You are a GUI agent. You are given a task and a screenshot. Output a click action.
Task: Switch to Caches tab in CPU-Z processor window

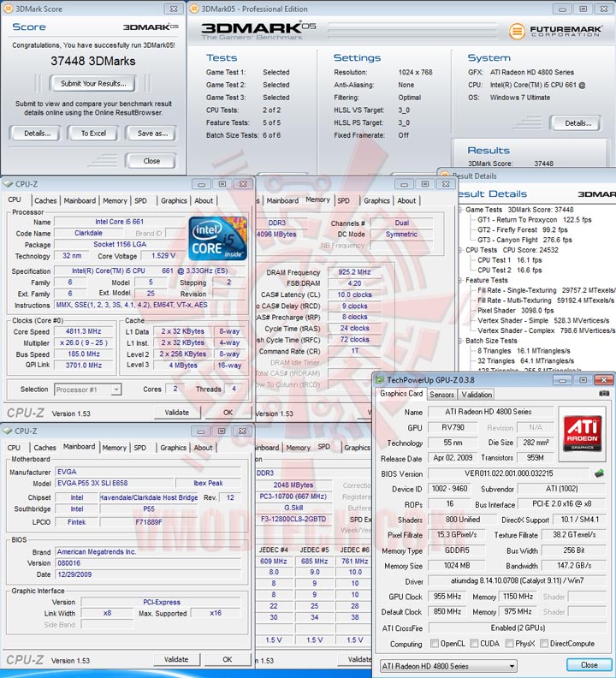(45, 200)
